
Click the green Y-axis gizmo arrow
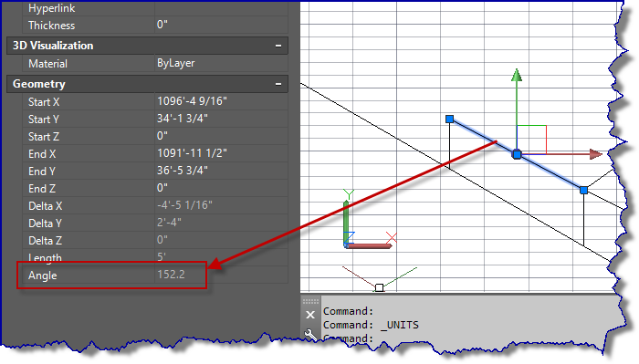[x=517, y=76]
